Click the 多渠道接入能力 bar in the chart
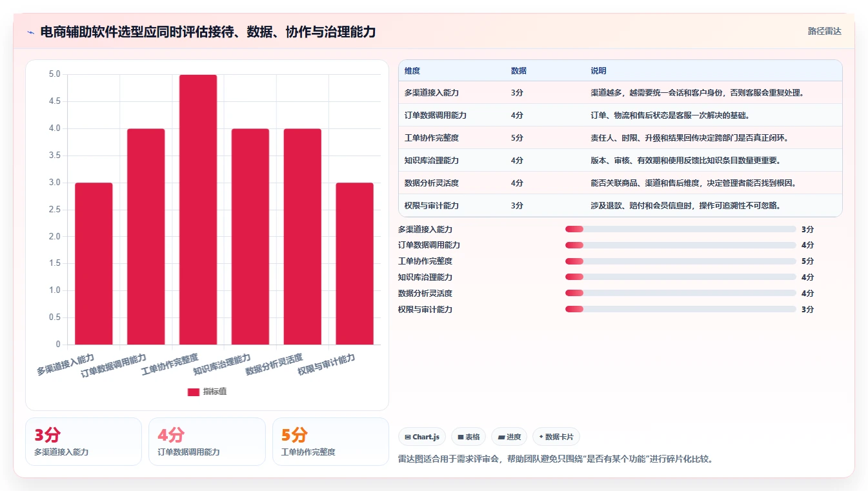The width and height of the screenshot is (868, 491). [x=94, y=263]
